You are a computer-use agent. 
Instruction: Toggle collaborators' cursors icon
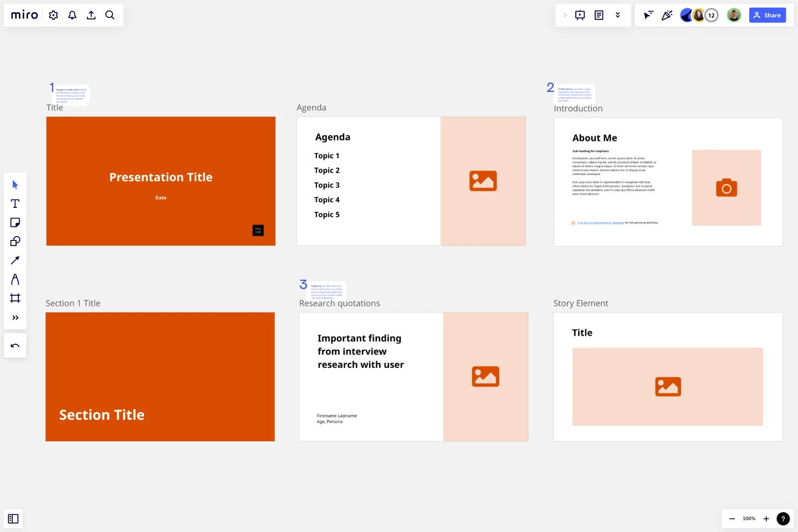648,15
